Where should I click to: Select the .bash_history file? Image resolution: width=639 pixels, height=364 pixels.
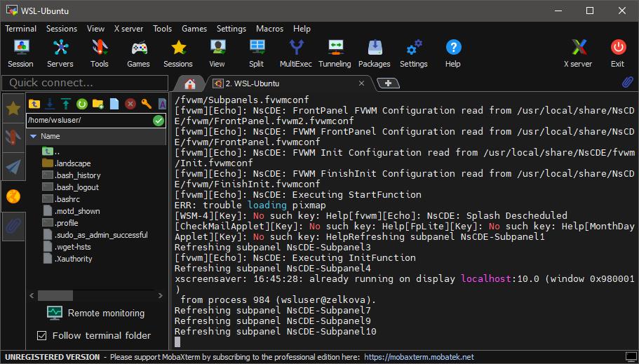(72, 175)
